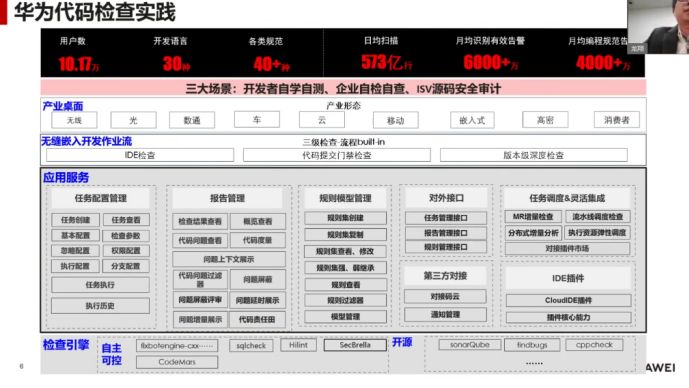Click the '无线' box
Screen dimensions: 689x388
pos(74,120)
